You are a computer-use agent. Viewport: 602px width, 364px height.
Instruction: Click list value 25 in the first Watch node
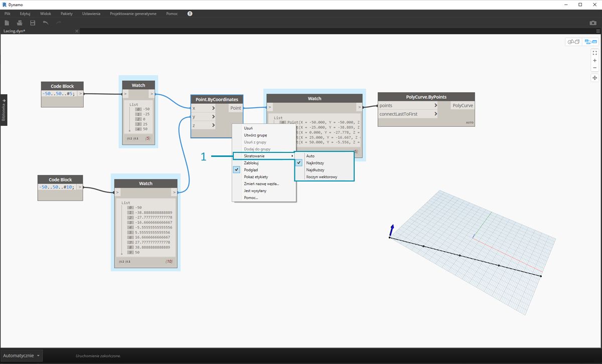click(146, 123)
